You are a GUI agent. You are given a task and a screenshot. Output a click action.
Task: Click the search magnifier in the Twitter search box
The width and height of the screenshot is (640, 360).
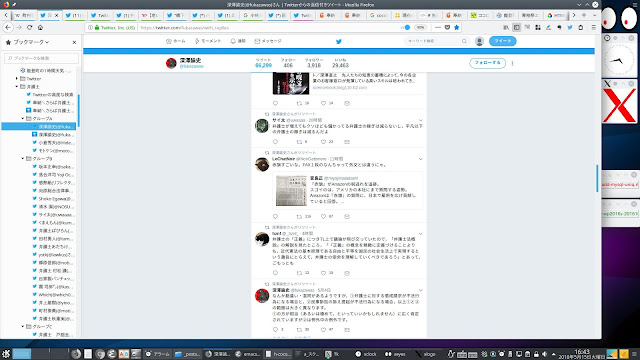point(464,41)
